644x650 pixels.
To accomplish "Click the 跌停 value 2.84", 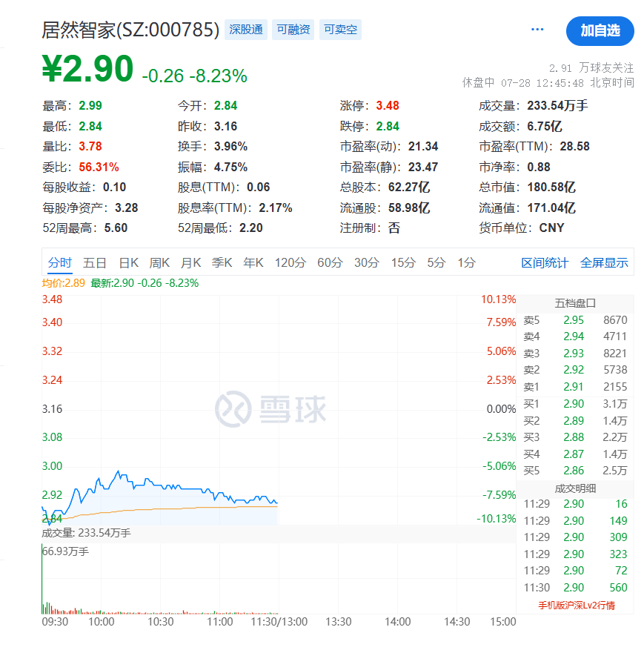I will 388,126.
